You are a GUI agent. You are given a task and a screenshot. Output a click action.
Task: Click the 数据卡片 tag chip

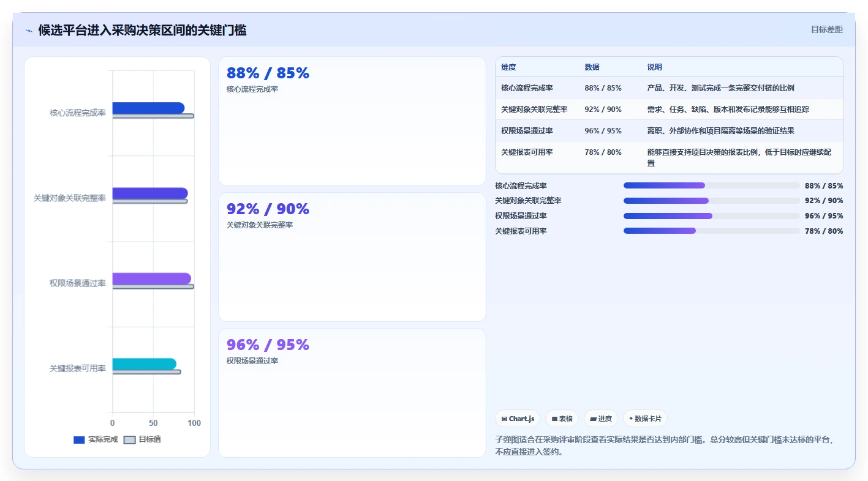(645, 419)
